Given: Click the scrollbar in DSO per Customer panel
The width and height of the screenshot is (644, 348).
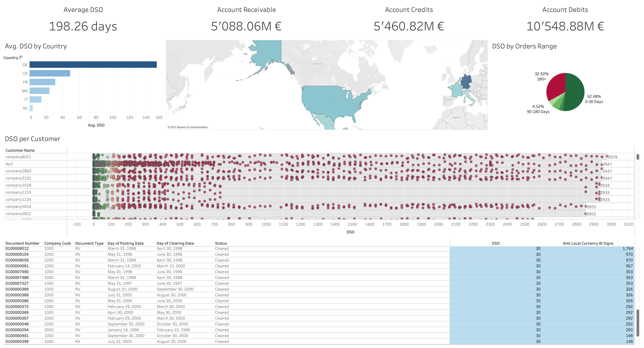Looking at the screenshot, I should pos(638,157).
